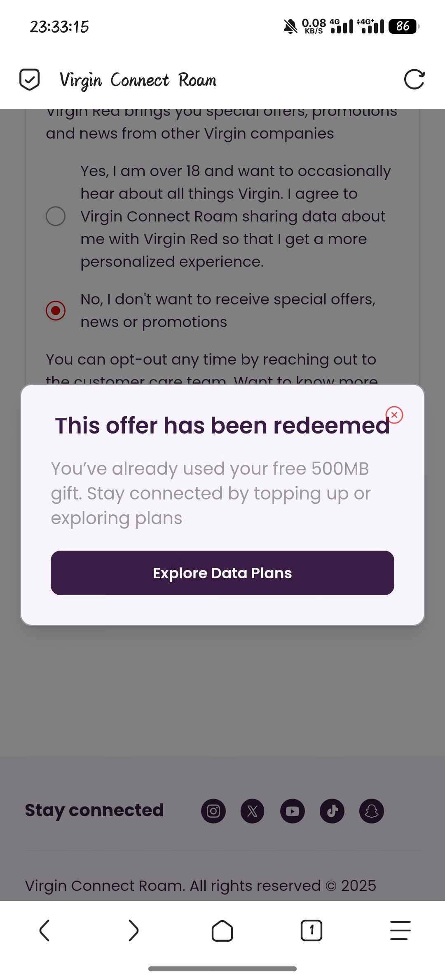Tap the YouTube icon
445x980 pixels.
pyautogui.click(x=293, y=811)
